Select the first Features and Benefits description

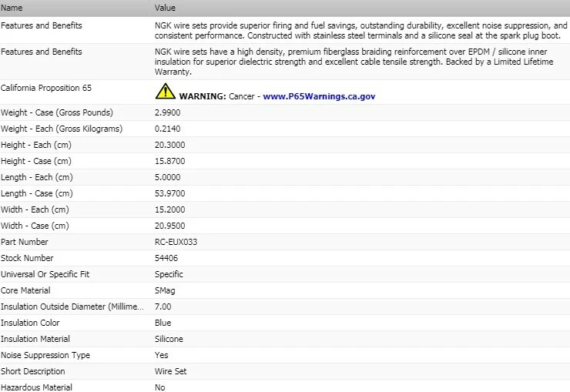[x=360, y=31]
